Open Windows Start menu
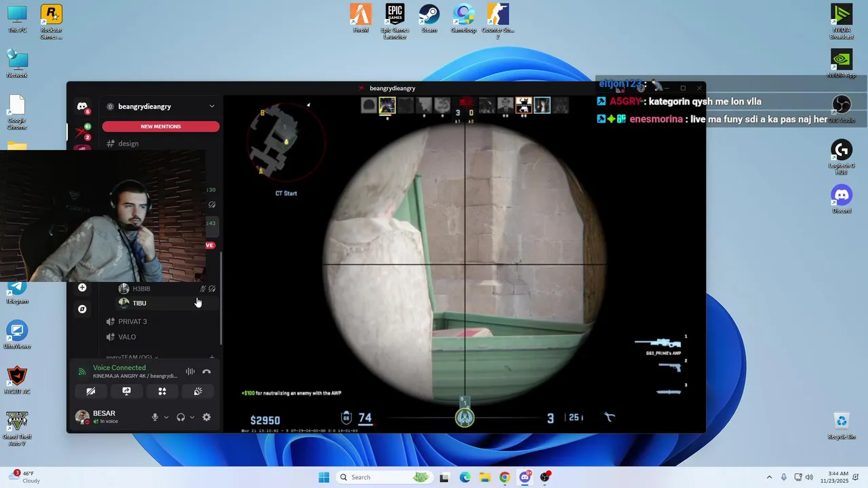This screenshot has width=868, height=488. [x=323, y=477]
